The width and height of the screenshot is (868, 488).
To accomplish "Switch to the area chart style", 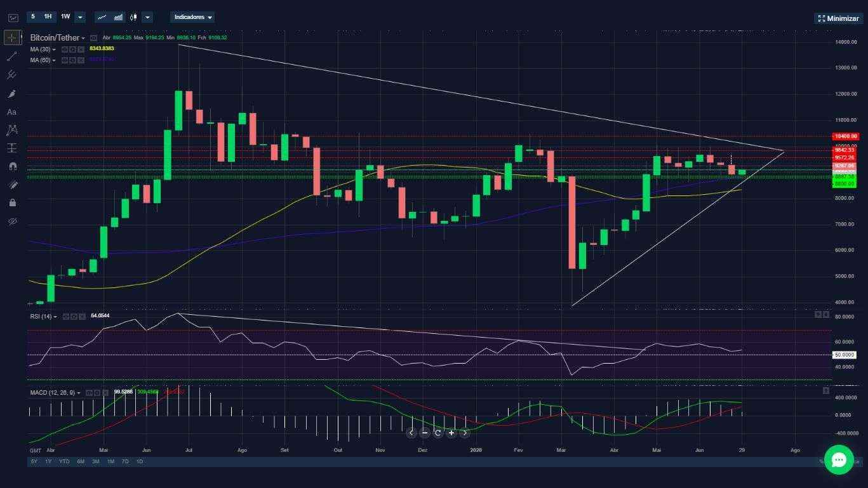I will 118,17.
